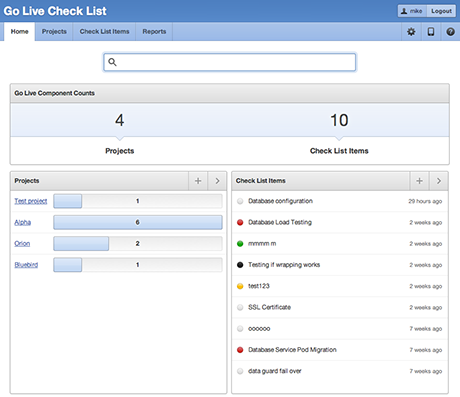Image resolution: width=460 pixels, height=397 pixels.
Task: Click the Projects label under count 4
Action: 120,151
